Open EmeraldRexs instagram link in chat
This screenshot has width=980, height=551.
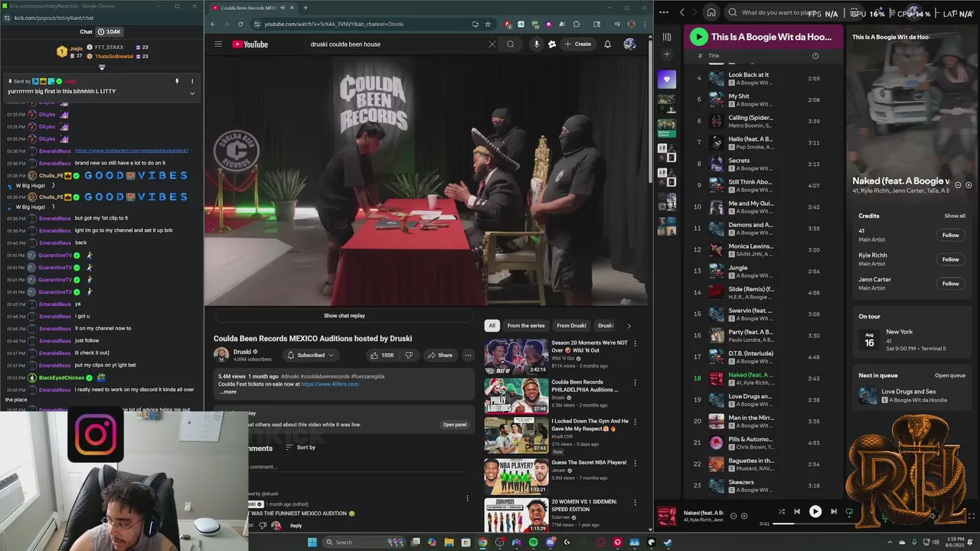[x=132, y=151]
